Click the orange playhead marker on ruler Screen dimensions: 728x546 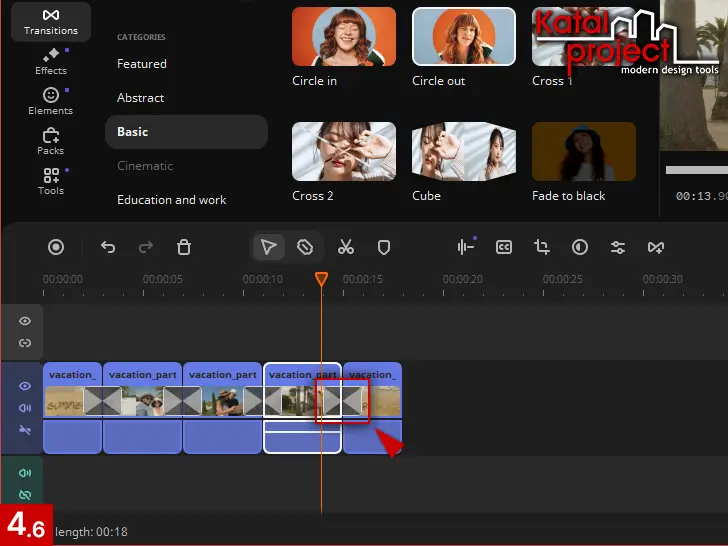click(x=321, y=279)
